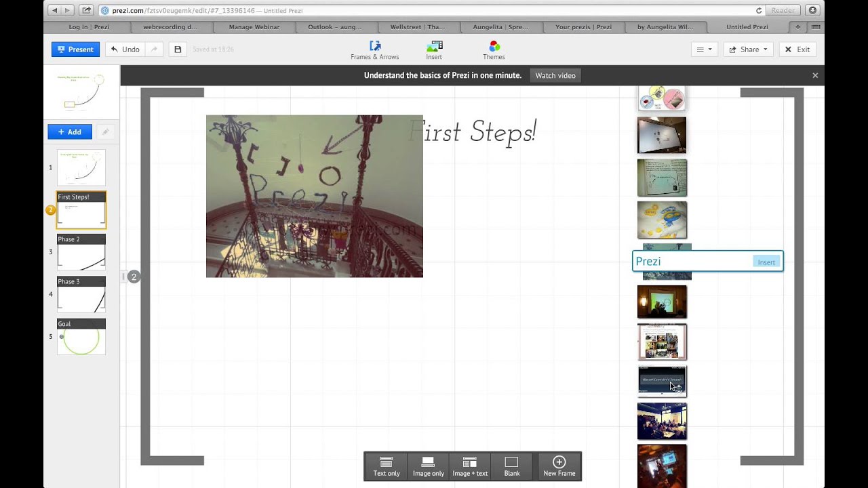868x488 pixels.
Task: Show all tabs icon
Action: pyautogui.click(x=815, y=27)
